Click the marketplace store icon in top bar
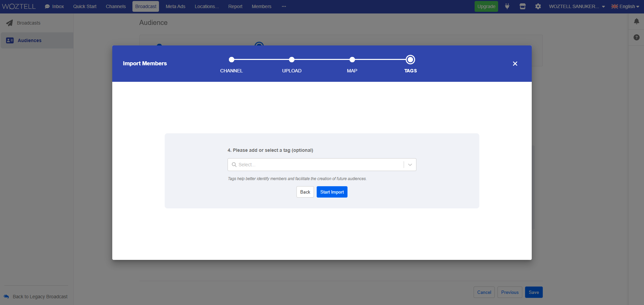The width and height of the screenshot is (644, 305). (522, 6)
